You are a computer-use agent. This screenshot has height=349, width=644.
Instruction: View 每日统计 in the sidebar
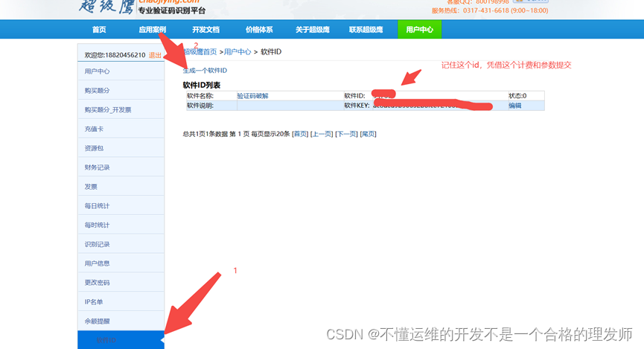point(121,205)
